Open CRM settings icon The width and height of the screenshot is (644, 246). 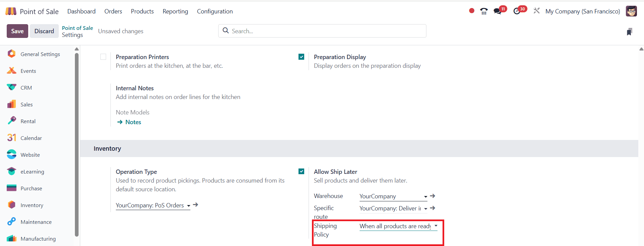(x=11, y=87)
